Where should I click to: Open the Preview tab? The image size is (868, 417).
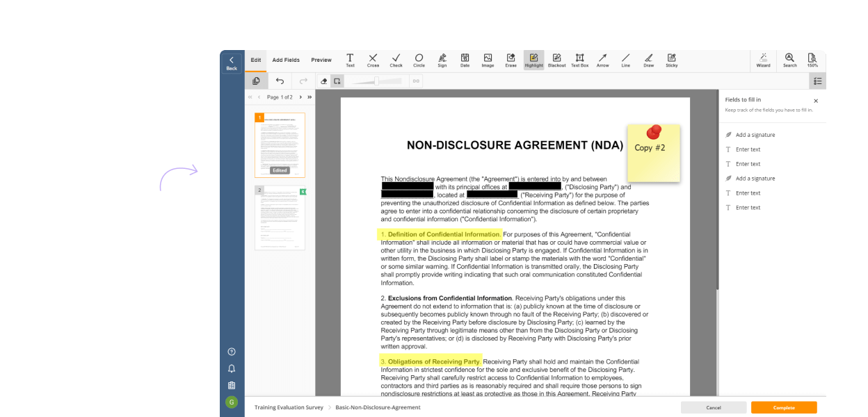[x=321, y=60]
